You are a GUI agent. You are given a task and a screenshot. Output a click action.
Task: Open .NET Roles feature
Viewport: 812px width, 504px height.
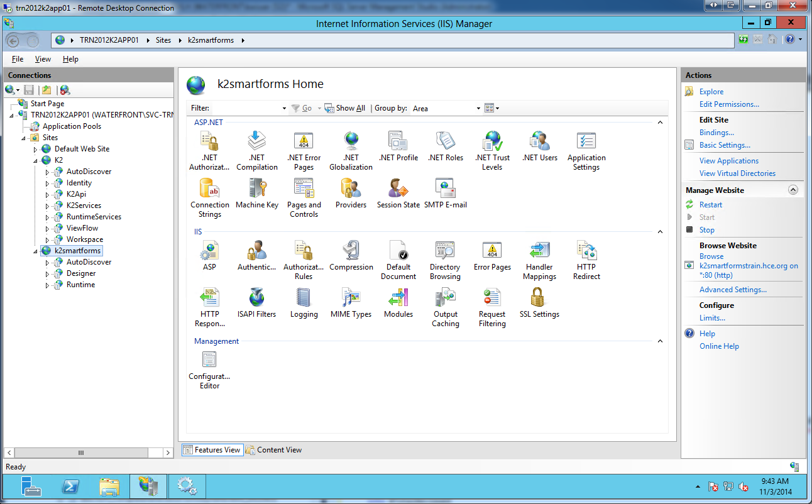coord(445,146)
